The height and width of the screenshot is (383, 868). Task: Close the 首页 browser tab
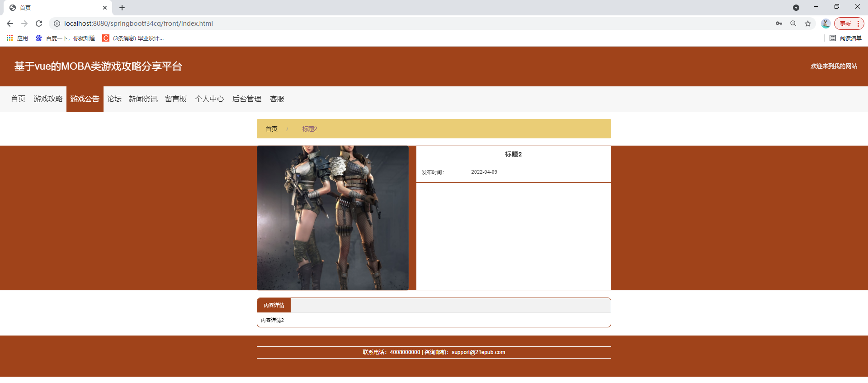pyautogui.click(x=105, y=8)
